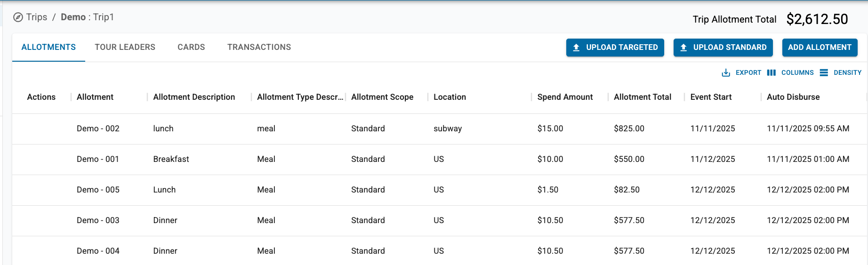Sort by Allotment Total column header
This screenshot has width=868, height=265.
[642, 97]
